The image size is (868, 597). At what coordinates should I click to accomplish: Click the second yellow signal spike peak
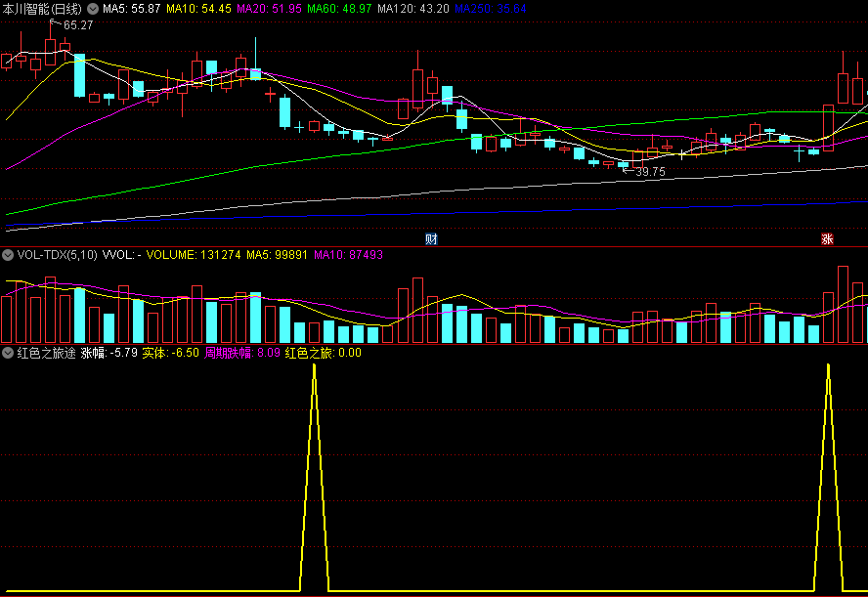828,366
